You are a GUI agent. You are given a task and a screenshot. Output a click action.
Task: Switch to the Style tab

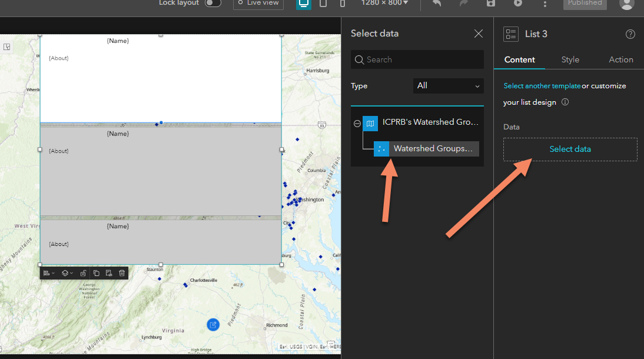(x=570, y=59)
